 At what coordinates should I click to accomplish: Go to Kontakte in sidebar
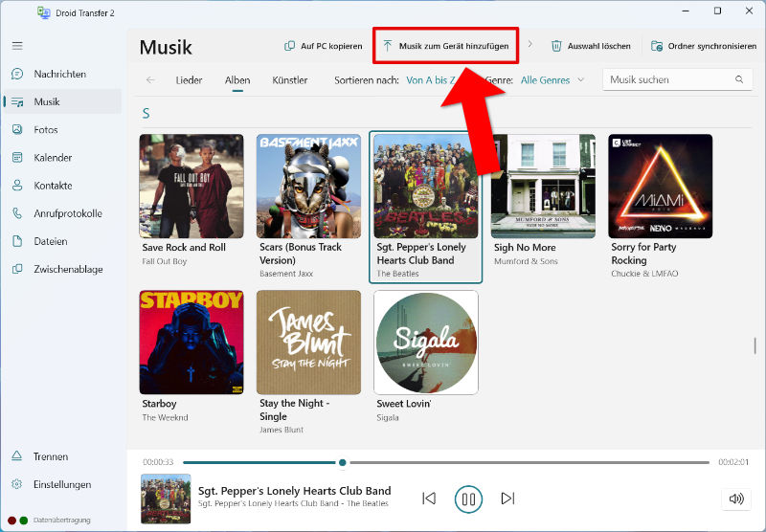pyautogui.click(x=52, y=186)
